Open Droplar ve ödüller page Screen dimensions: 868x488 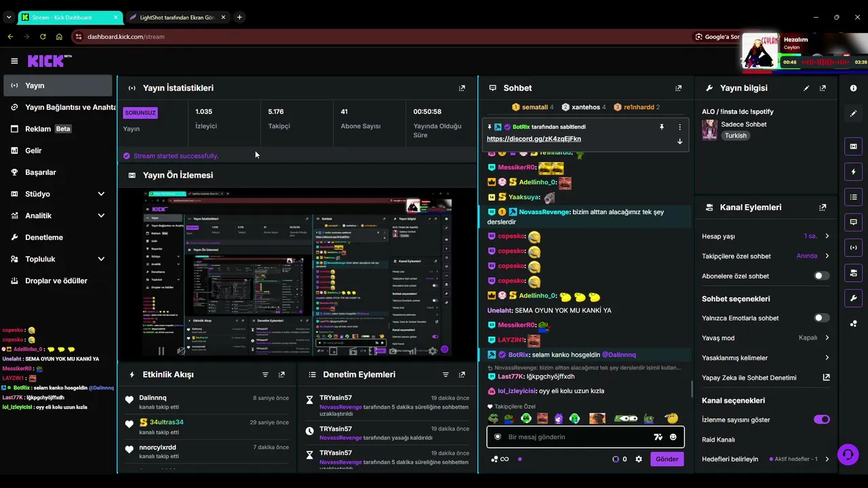(58, 281)
